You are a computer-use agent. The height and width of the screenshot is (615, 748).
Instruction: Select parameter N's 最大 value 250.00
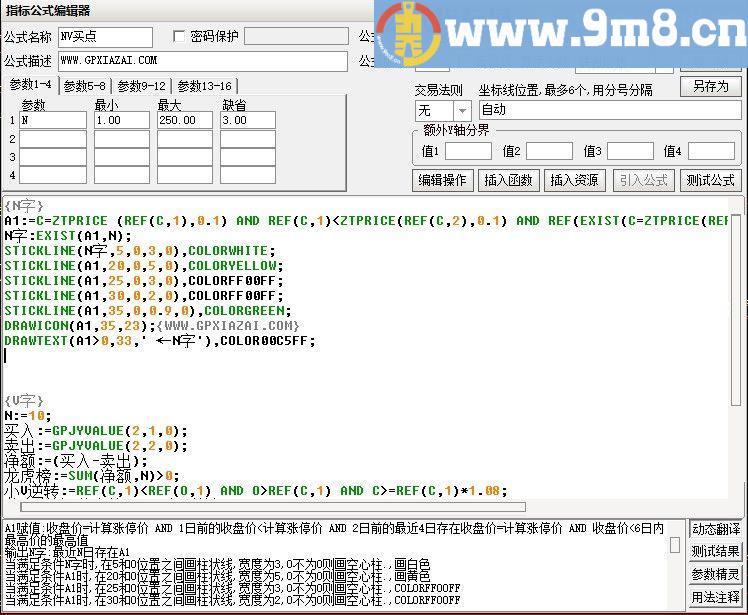(x=185, y=120)
